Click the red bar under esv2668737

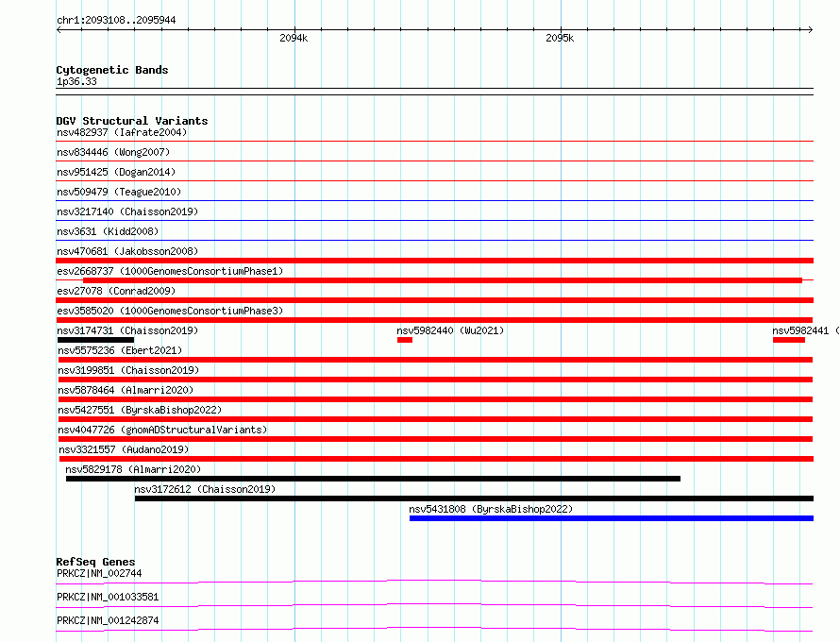click(x=443, y=280)
